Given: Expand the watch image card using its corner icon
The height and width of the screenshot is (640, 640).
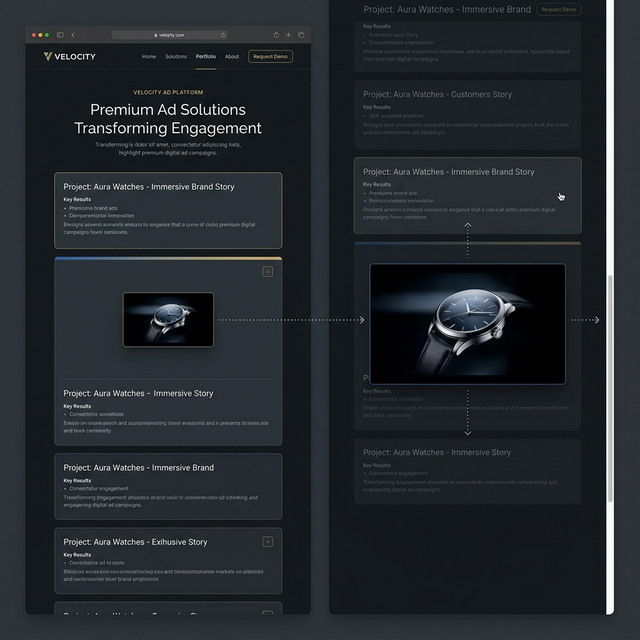Looking at the screenshot, I should click(267, 271).
